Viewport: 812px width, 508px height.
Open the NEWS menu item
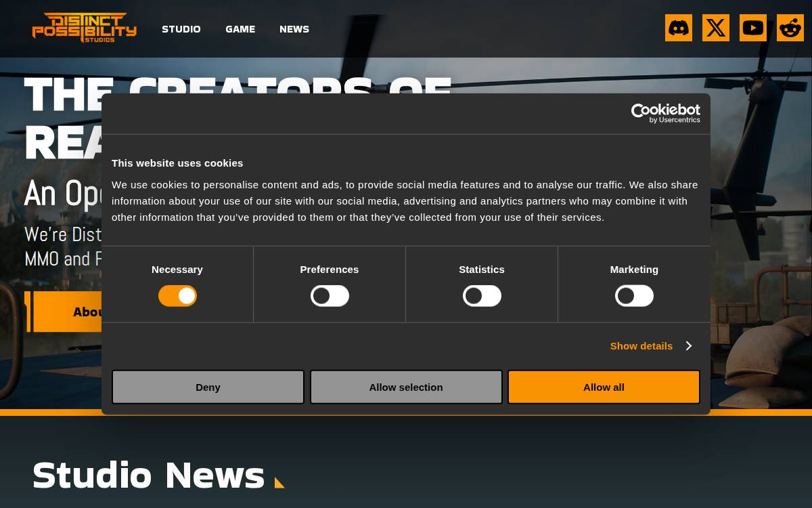(294, 29)
